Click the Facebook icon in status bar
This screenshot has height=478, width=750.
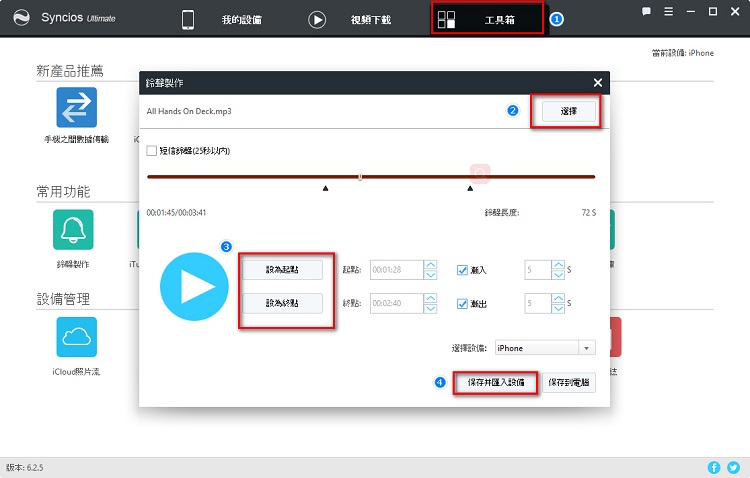(714, 467)
